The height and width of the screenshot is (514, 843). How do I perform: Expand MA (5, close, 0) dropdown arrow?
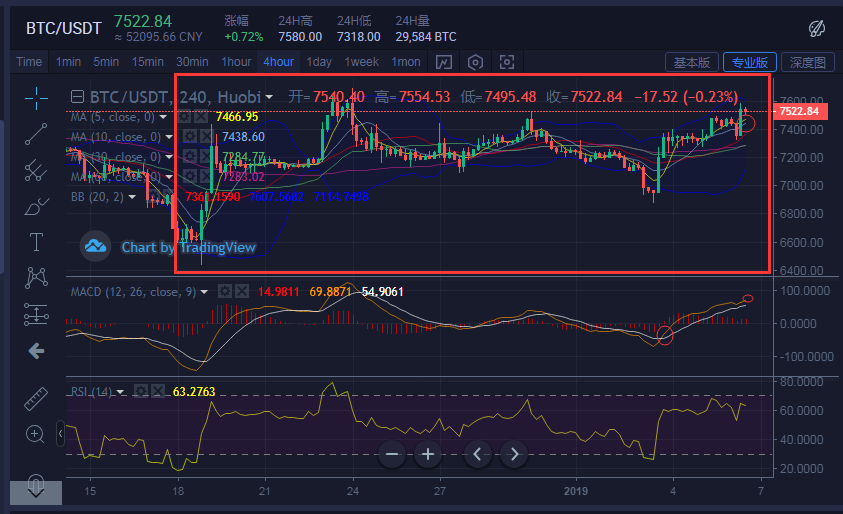163,117
